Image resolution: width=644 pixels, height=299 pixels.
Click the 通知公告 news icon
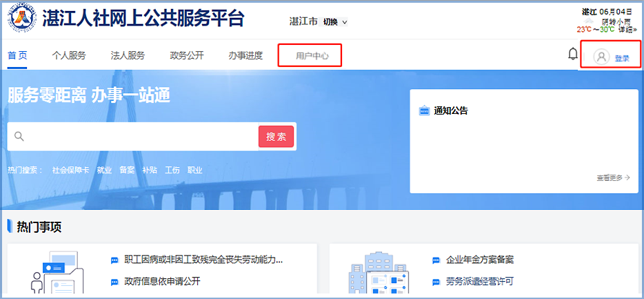tap(424, 110)
